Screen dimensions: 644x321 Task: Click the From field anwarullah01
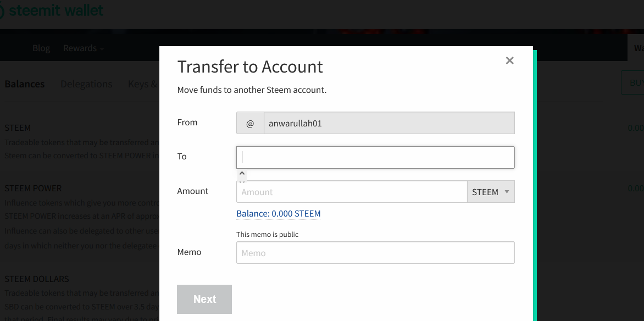389,123
